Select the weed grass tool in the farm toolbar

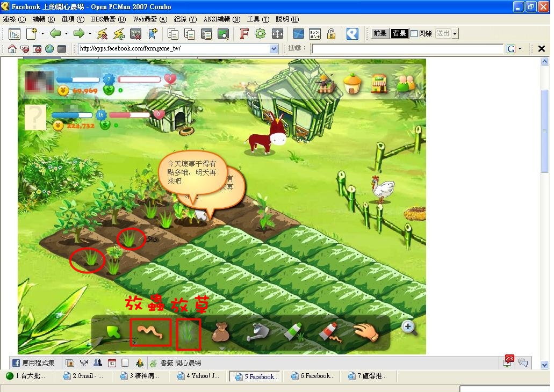188,333
